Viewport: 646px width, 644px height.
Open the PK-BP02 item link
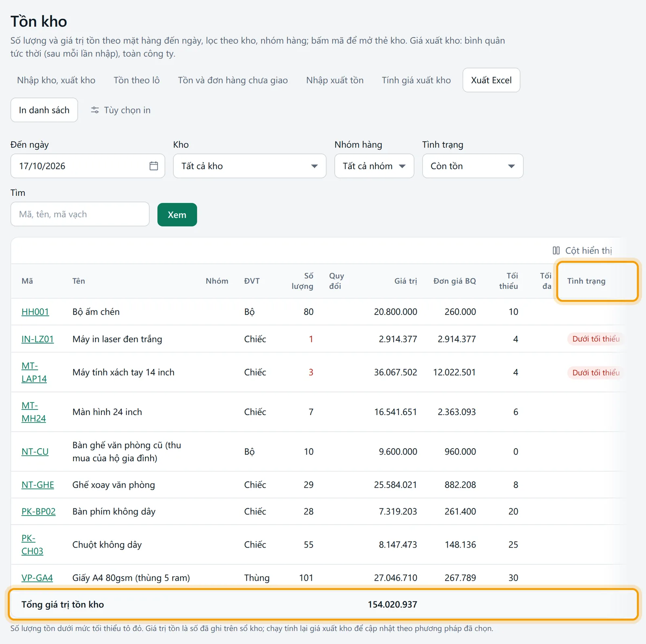pyautogui.click(x=38, y=512)
